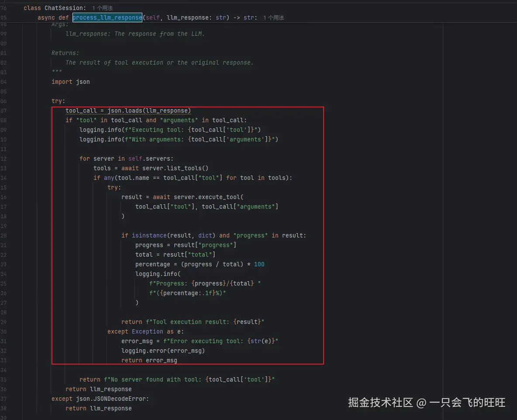Click 'except json.JSONDecodeError:' line
The image size is (517, 420).
point(100,399)
